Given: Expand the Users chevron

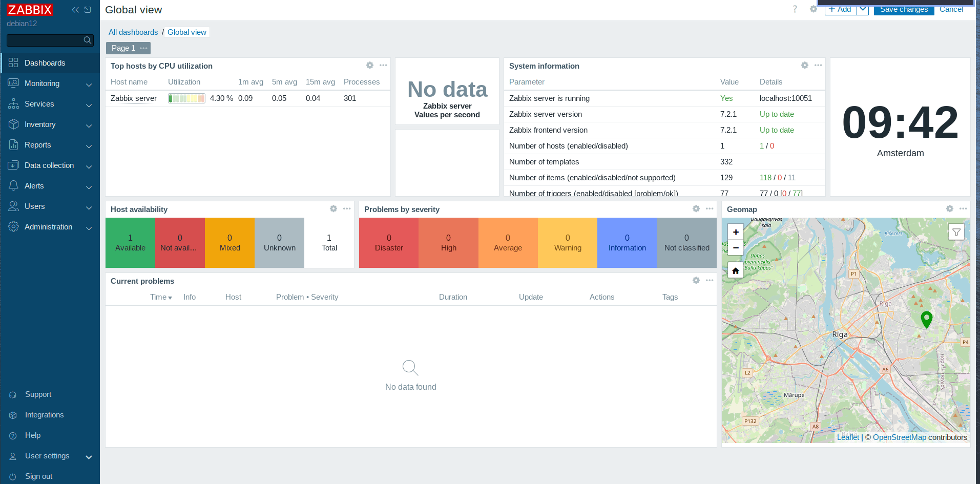Looking at the screenshot, I should (89, 207).
